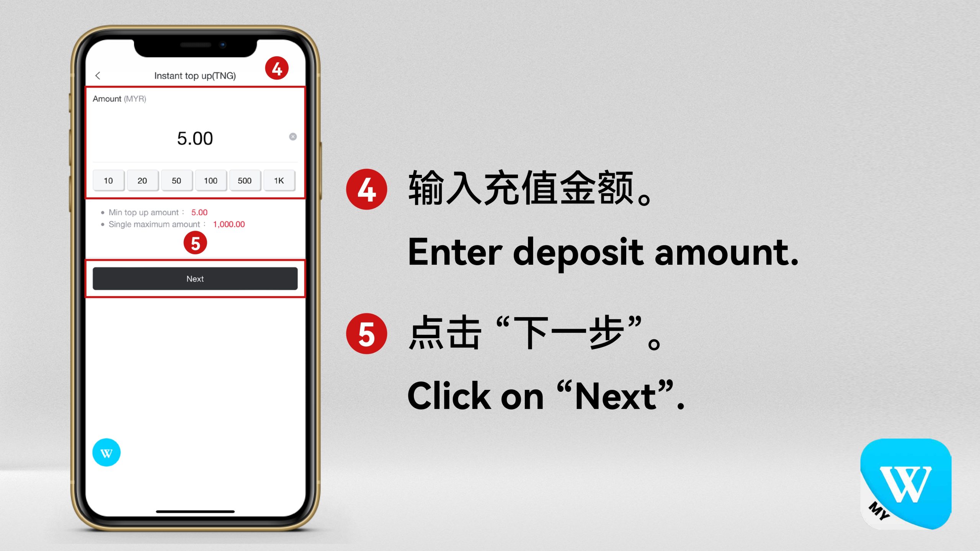Click the clear input X icon
This screenshot has width=980, height=551.
coord(293,137)
